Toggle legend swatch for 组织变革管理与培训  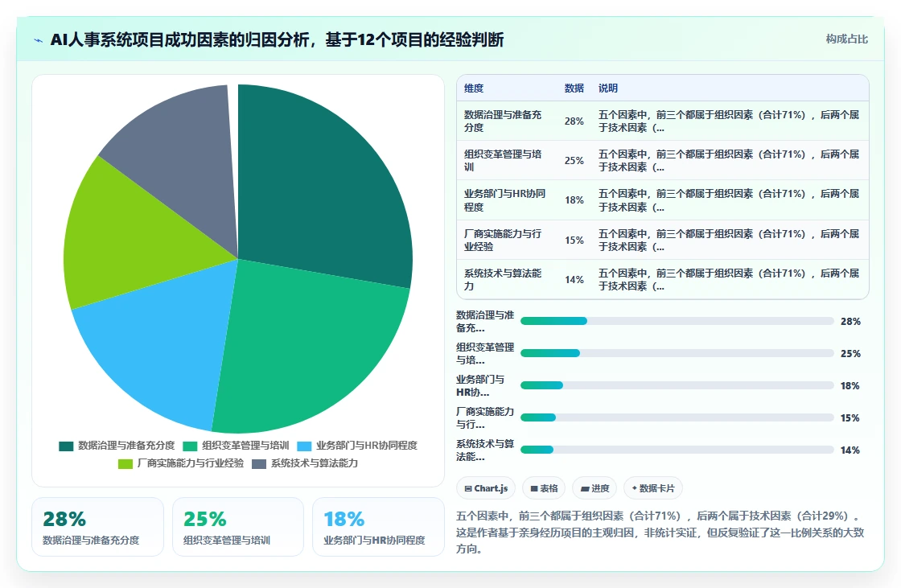point(190,446)
